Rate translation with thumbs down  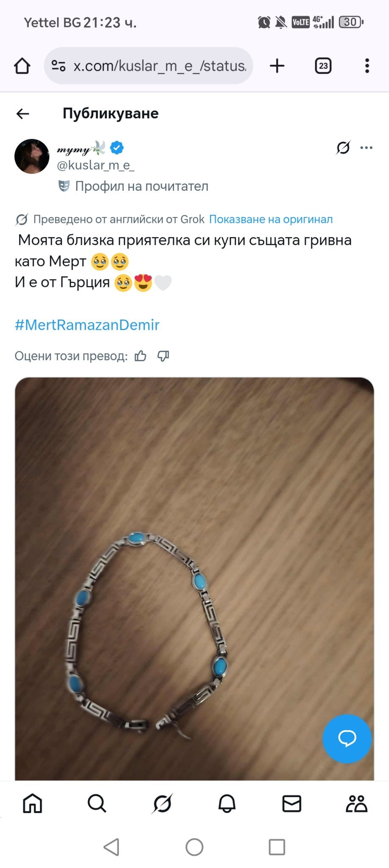[163, 356]
